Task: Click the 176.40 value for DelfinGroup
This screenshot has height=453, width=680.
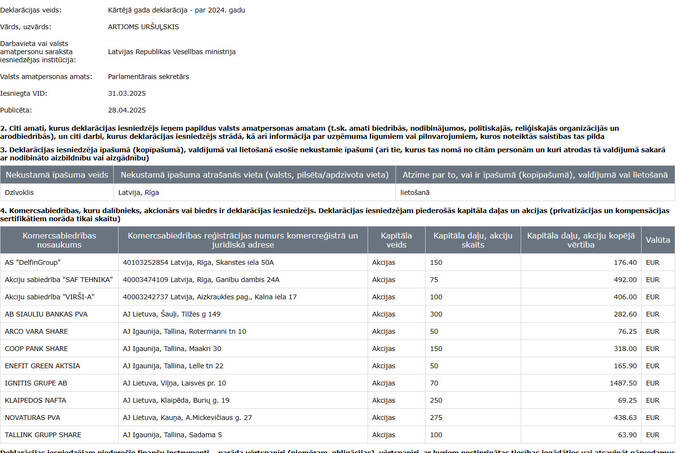Action: [625, 262]
